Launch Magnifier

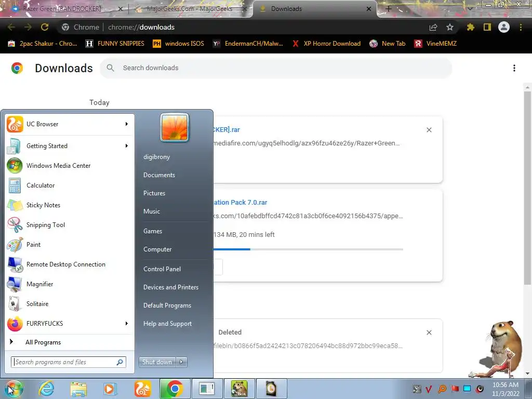point(70,284)
